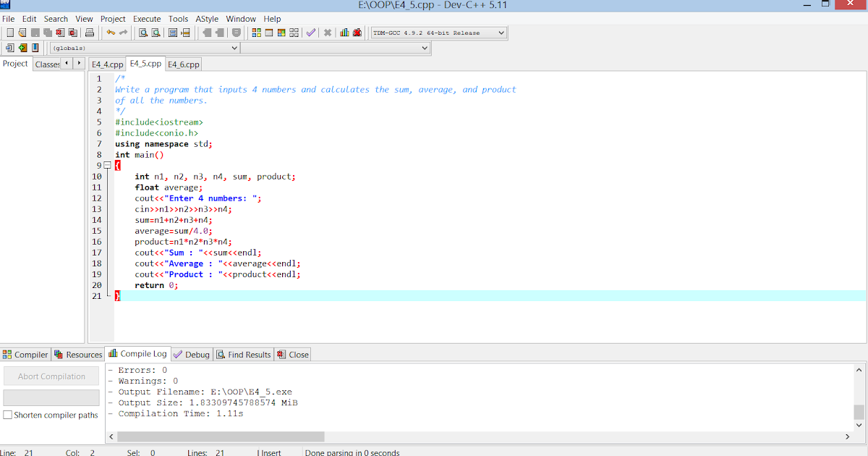Screen dimensions: 868x456
Task: Select the Project browser tab
Action: (15, 64)
